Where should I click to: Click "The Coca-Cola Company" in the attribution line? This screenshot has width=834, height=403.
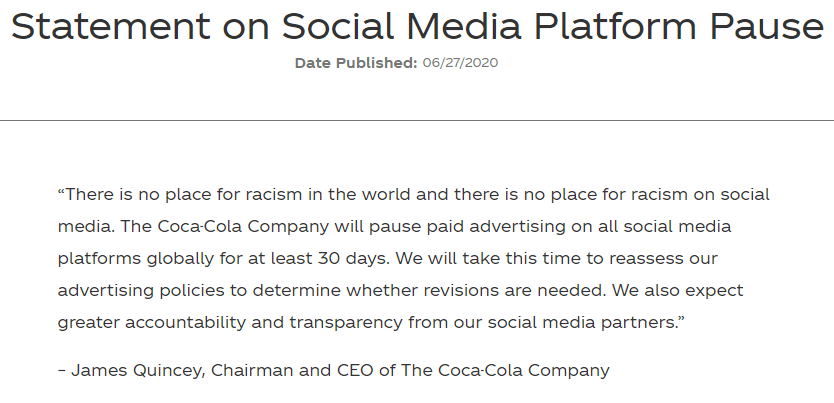coord(505,371)
